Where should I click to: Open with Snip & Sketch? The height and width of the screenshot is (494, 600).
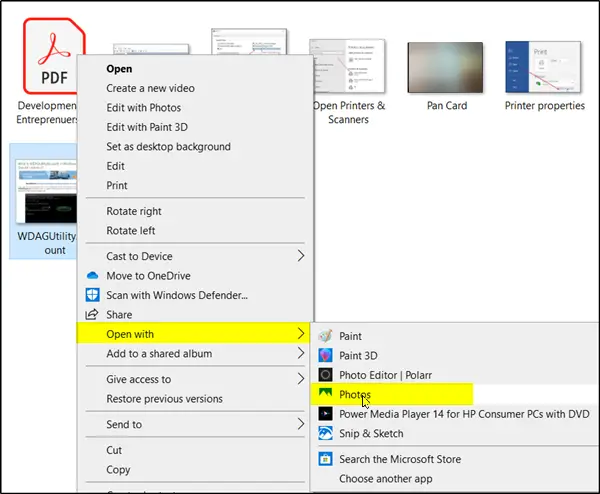click(454, 434)
